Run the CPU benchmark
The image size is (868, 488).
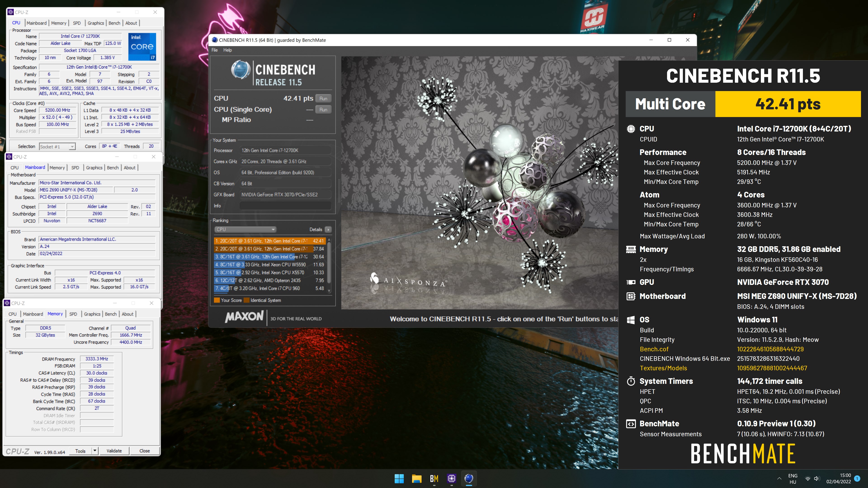pyautogui.click(x=323, y=98)
